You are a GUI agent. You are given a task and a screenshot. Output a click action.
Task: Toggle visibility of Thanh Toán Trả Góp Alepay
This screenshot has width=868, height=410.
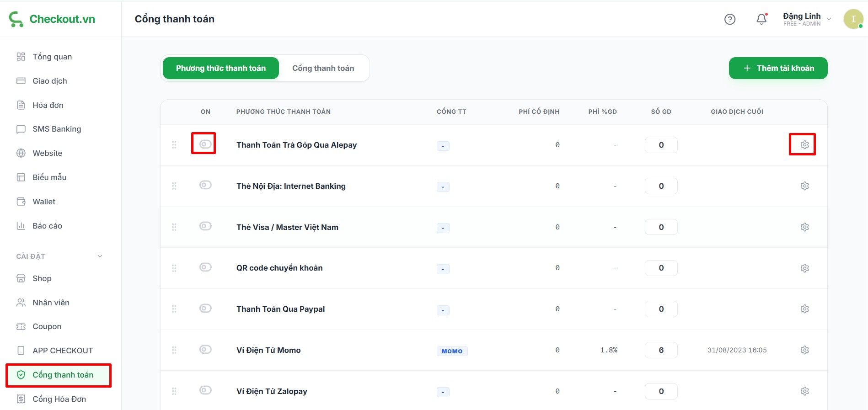[205, 144]
